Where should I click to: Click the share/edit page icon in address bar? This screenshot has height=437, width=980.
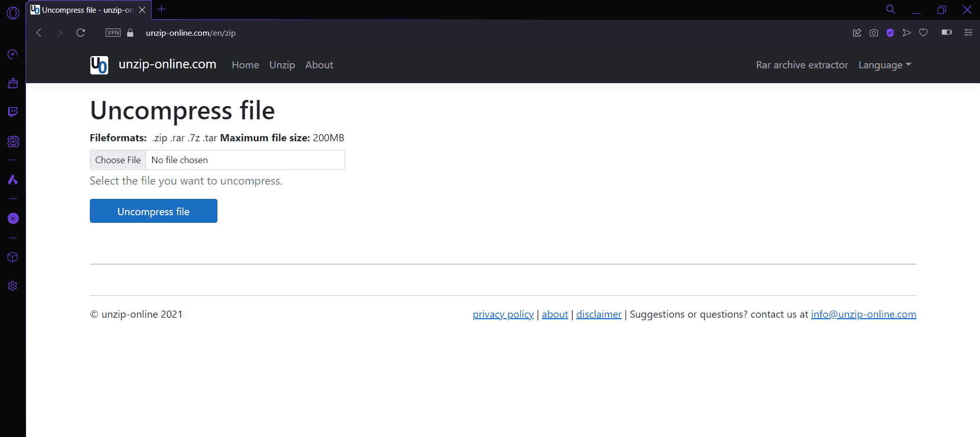point(857,33)
